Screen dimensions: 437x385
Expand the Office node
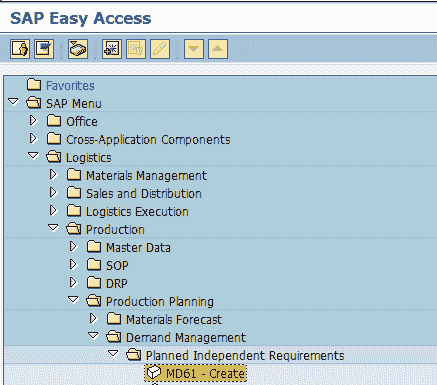tap(33, 120)
